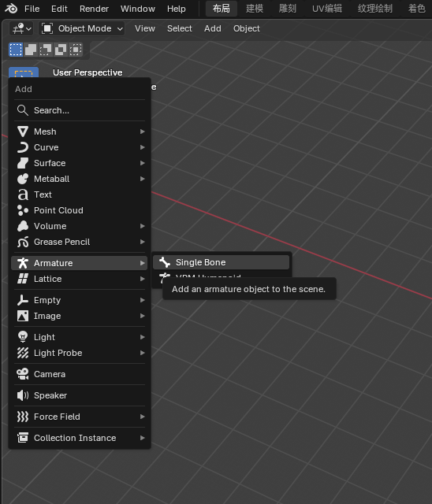Image resolution: width=432 pixels, height=504 pixels.
Task: Click the Search magnifier icon
Action: (x=23, y=110)
